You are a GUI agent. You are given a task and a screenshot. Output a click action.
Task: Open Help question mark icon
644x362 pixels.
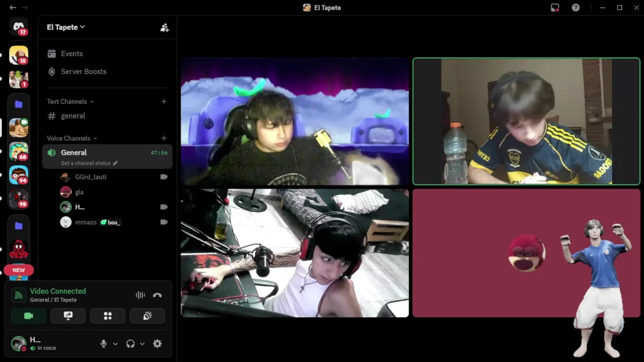pos(576,8)
